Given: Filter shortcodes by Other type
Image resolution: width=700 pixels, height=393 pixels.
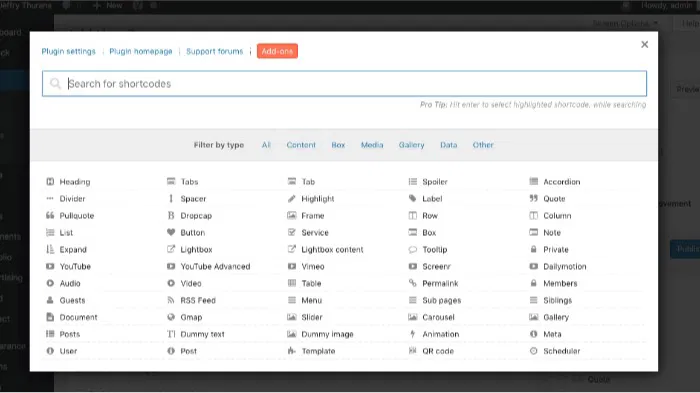Looking at the screenshot, I should click(483, 145).
